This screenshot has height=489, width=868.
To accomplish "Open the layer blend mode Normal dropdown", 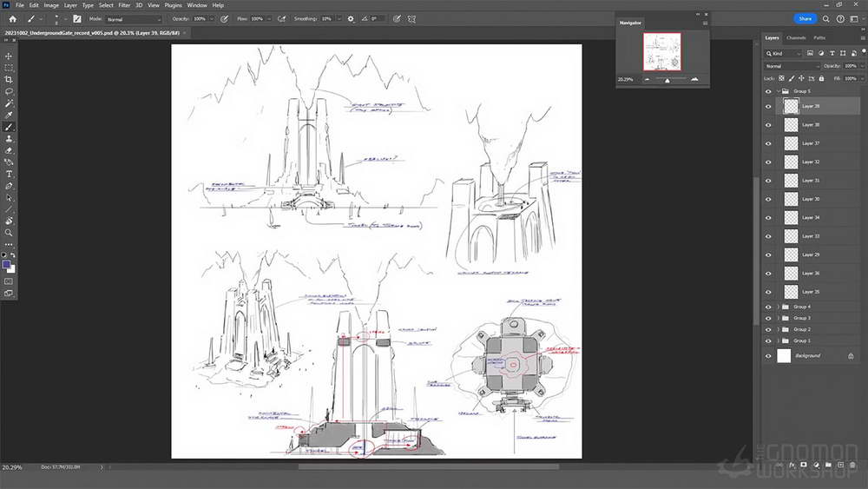I will [x=791, y=66].
